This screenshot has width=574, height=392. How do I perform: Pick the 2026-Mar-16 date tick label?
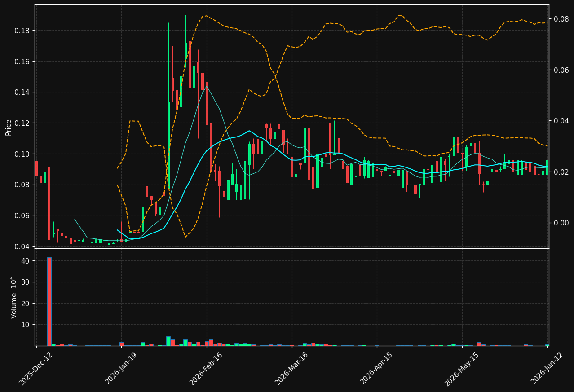291,369
